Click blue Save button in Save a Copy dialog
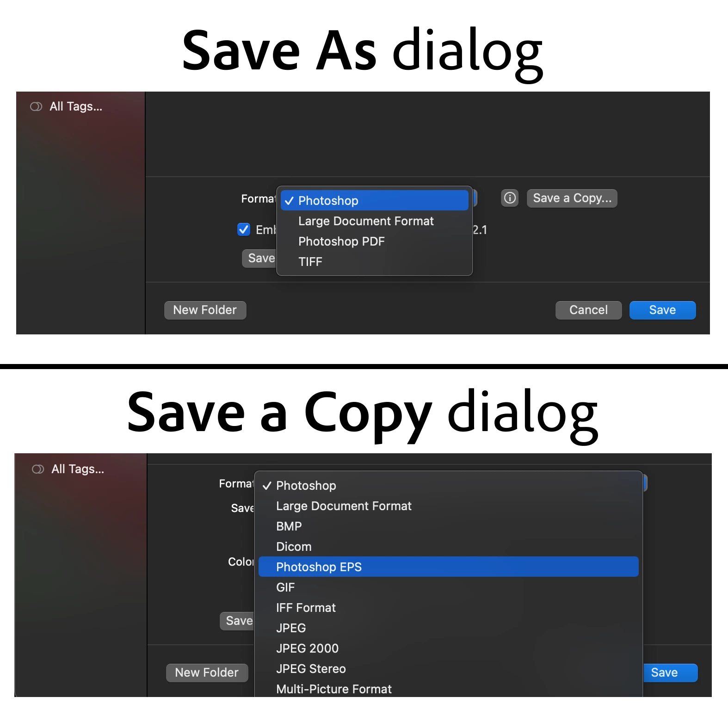The width and height of the screenshot is (728, 728). (670, 672)
